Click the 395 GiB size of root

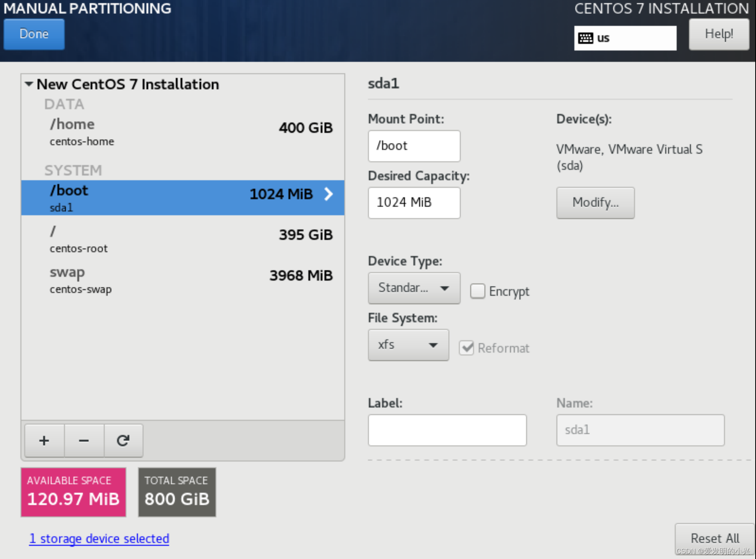coord(306,235)
